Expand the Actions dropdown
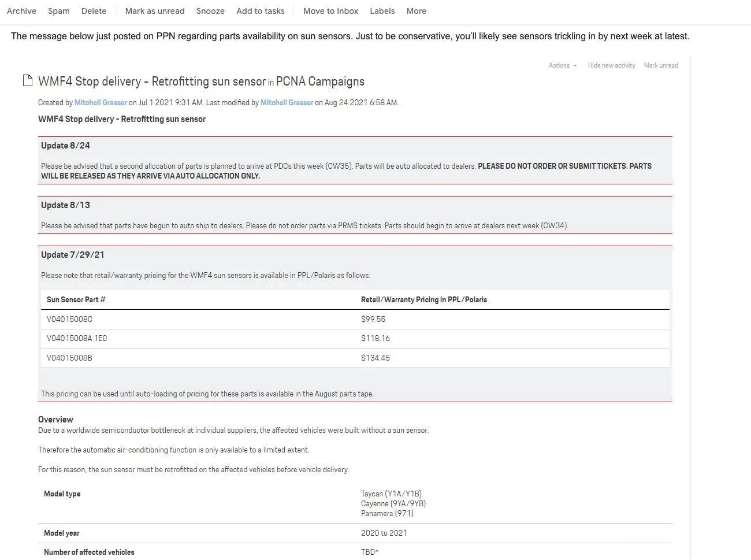The image size is (751, 560). 563,65
